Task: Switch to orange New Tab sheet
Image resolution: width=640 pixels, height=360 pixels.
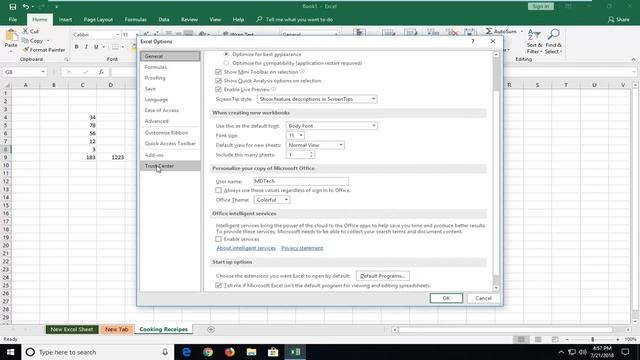Action: [117, 329]
